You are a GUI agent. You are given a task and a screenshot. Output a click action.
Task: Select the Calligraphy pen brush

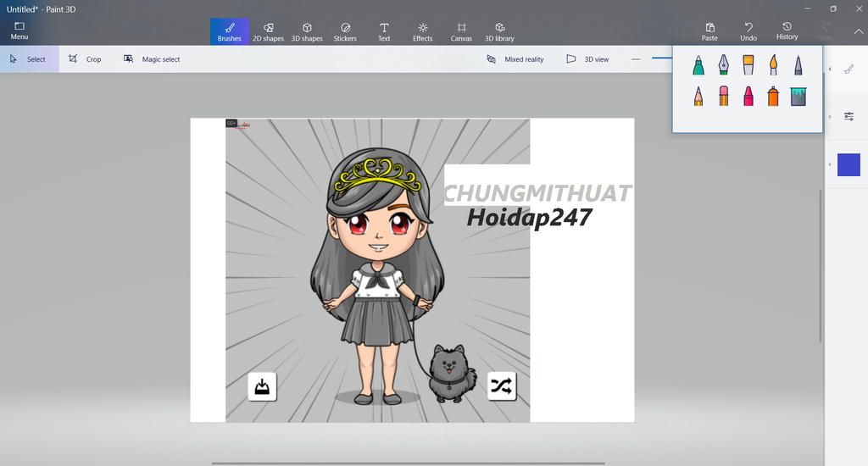coord(724,65)
